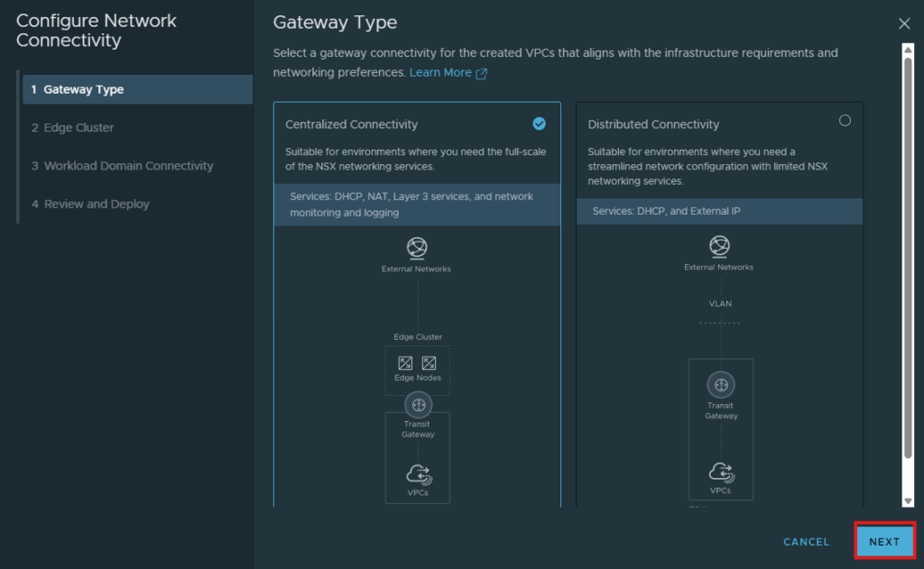This screenshot has height=569, width=924.
Task: Click the External Networks globe icon under Centralized
Action: click(x=417, y=248)
